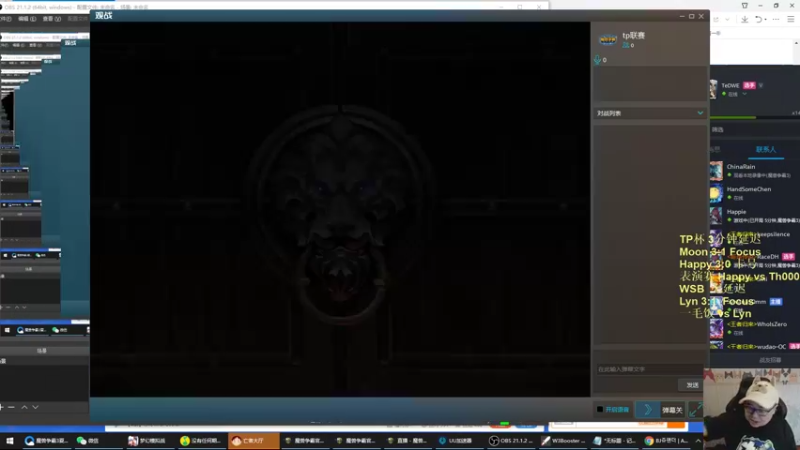The width and height of the screenshot is (800, 450).
Task: Enable the 开启语音 voice checkbox
Action: [600, 409]
